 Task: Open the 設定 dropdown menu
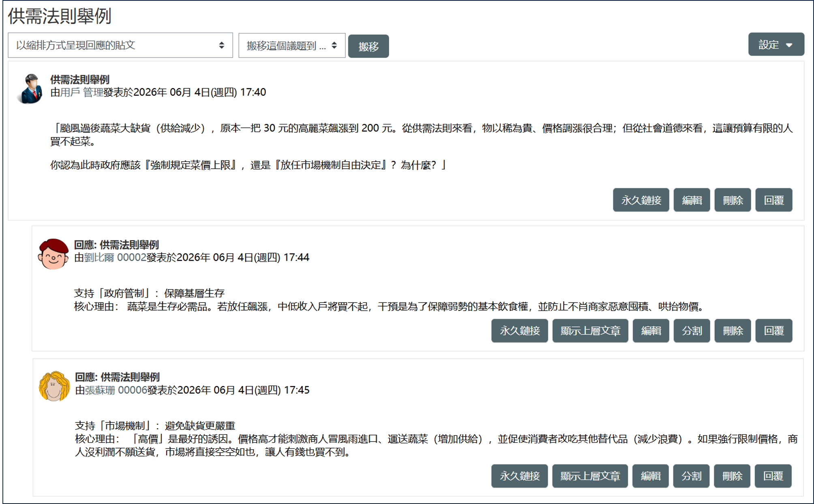[x=776, y=44]
